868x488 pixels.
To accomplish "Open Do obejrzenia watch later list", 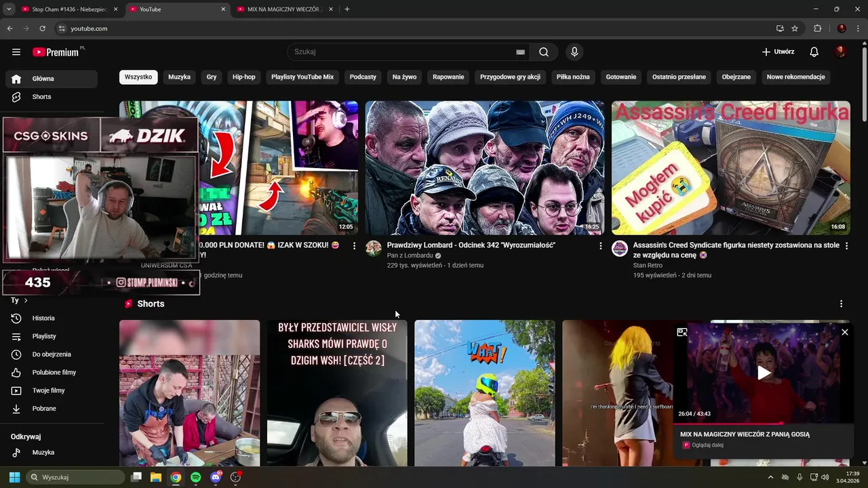I will 52,354.
